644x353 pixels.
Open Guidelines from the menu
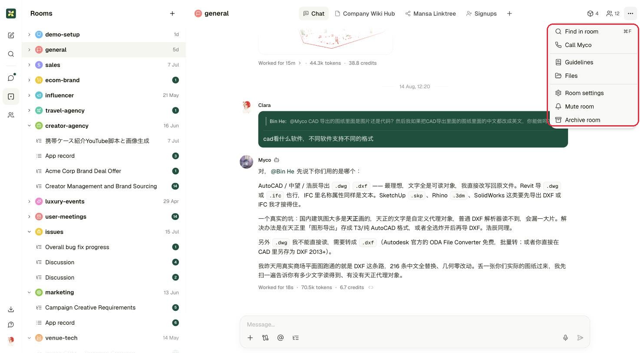pyautogui.click(x=593, y=62)
